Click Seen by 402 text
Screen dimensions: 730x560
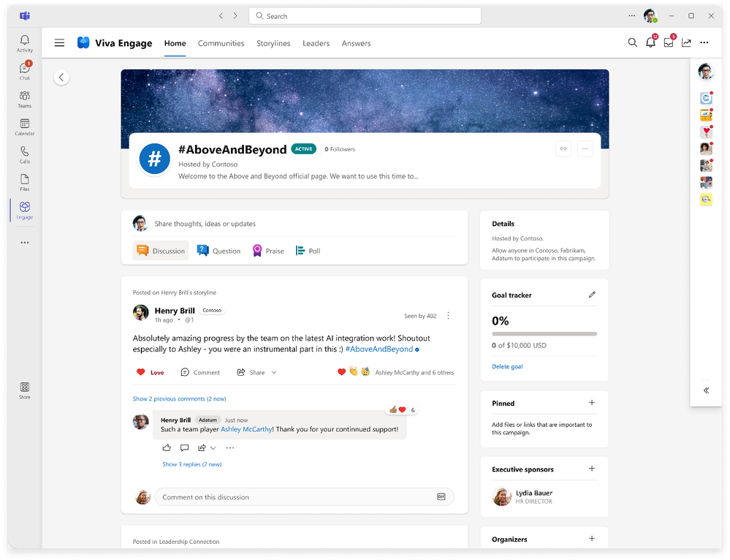pyautogui.click(x=420, y=316)
